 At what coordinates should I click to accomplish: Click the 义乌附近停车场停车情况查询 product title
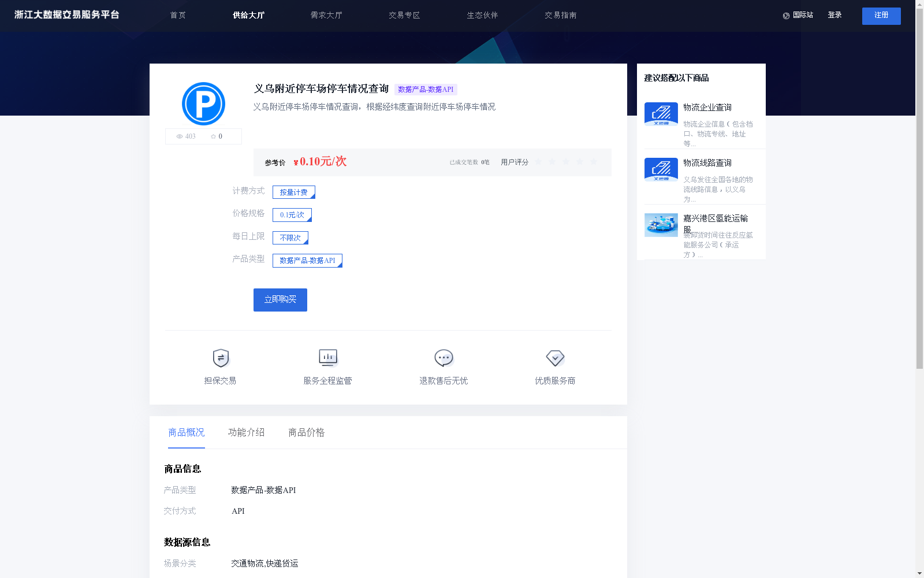click(321, 89)
